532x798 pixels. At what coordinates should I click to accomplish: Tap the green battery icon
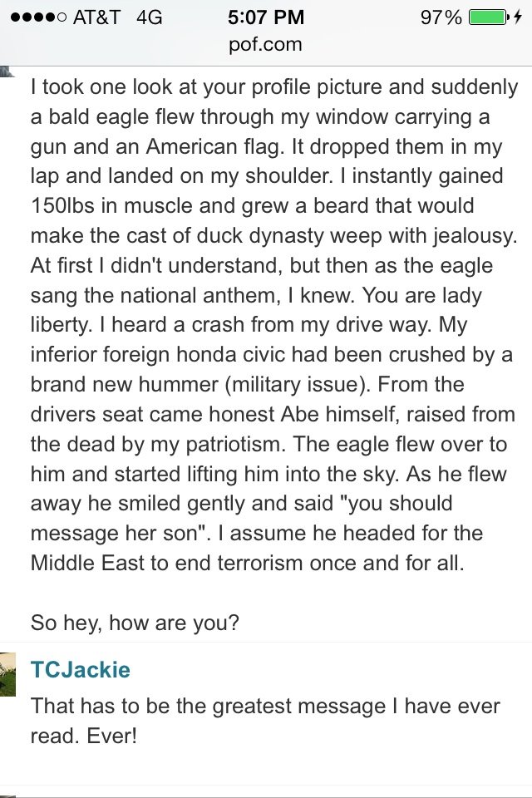tap(486, 17)
